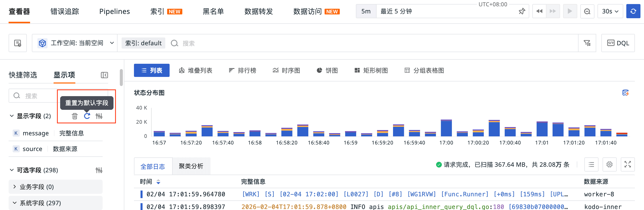This screenshot has height=210, width=644.
Task: Toggle sort order on 时间 column
Action: (158, 182)
